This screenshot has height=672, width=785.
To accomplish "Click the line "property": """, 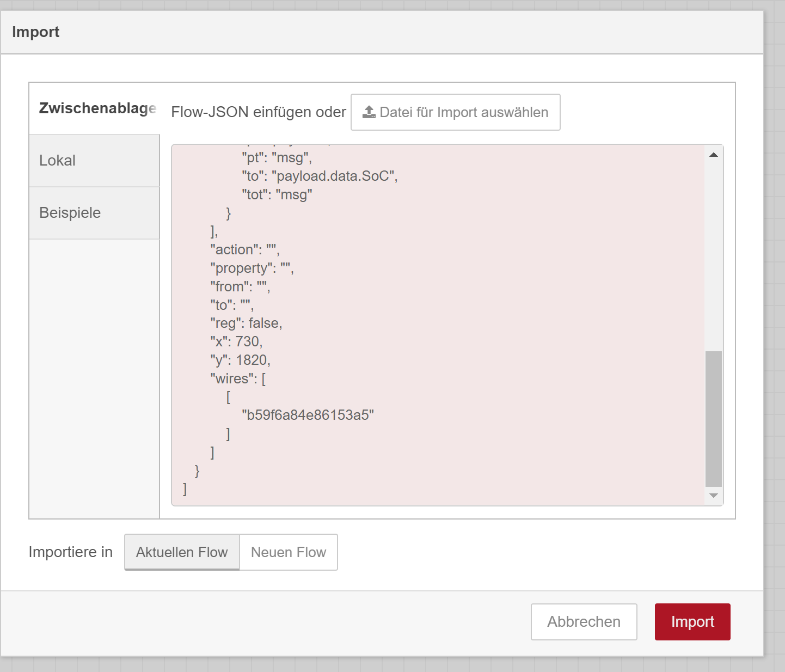I will (x=252, y=268).
